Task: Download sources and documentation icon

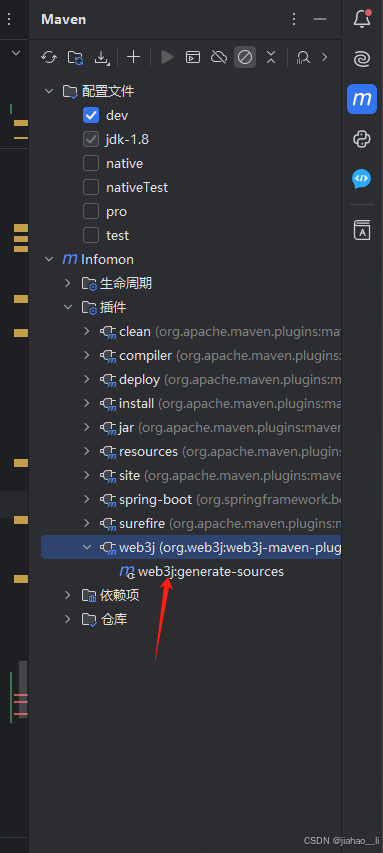Action: (102, 57)
